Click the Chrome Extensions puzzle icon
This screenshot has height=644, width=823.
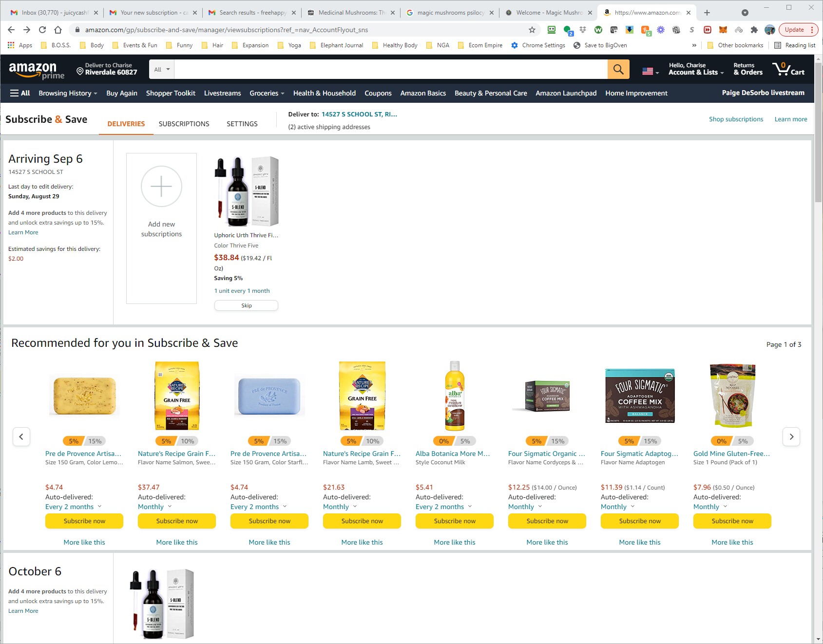point(753,29)
